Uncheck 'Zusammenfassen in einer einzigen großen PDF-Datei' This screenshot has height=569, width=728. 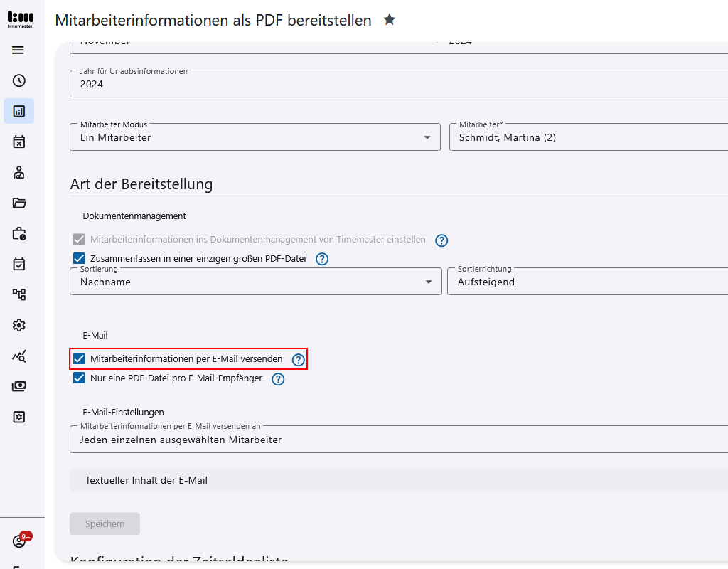pos(79,259)
